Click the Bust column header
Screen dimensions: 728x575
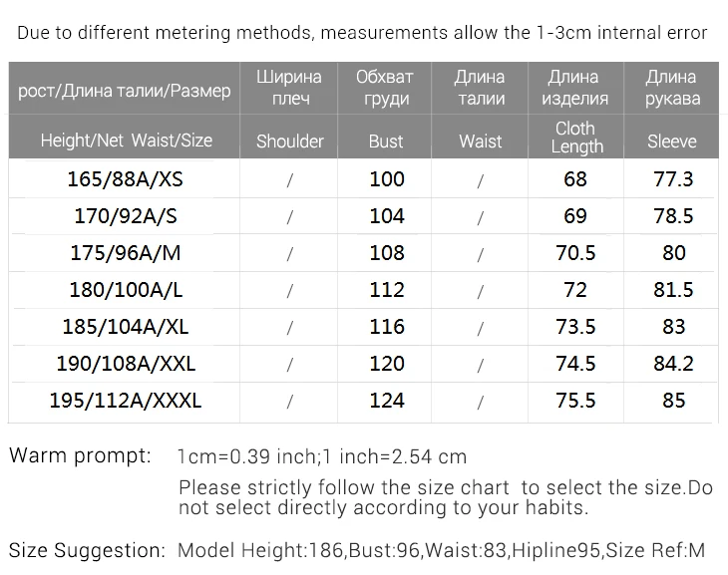pyautogui.click(x=386, y=142)
